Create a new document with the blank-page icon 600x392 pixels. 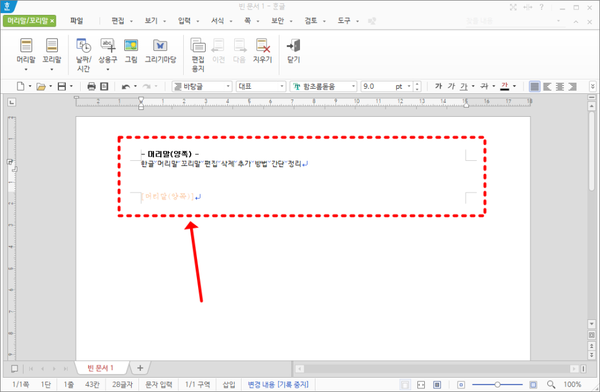coord(21,87)
